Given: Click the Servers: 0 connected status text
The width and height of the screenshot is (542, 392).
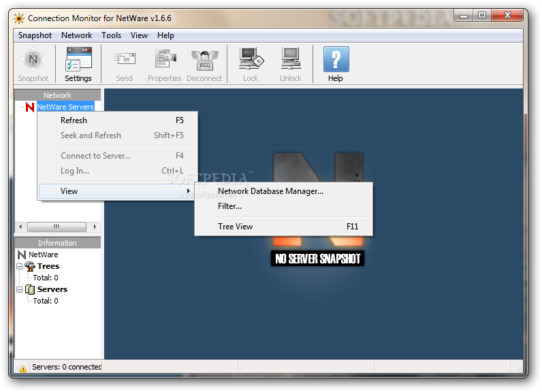Looking at the screenshot, I should (x=67, y=367).
